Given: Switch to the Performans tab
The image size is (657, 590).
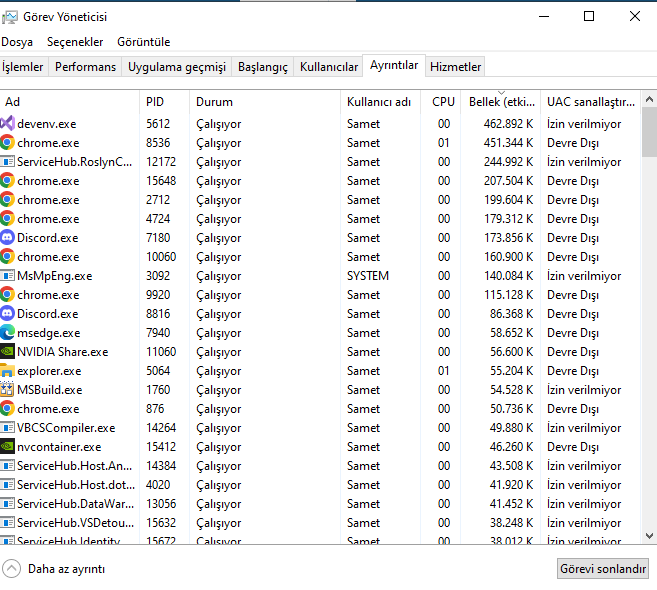Looking at the screenshot, I should pyautogui.click(x=85, y=67).
